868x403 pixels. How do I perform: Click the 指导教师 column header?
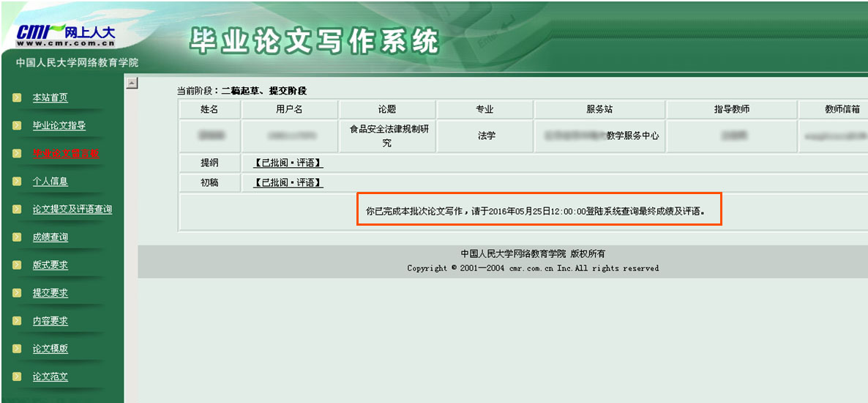[731, 109]
